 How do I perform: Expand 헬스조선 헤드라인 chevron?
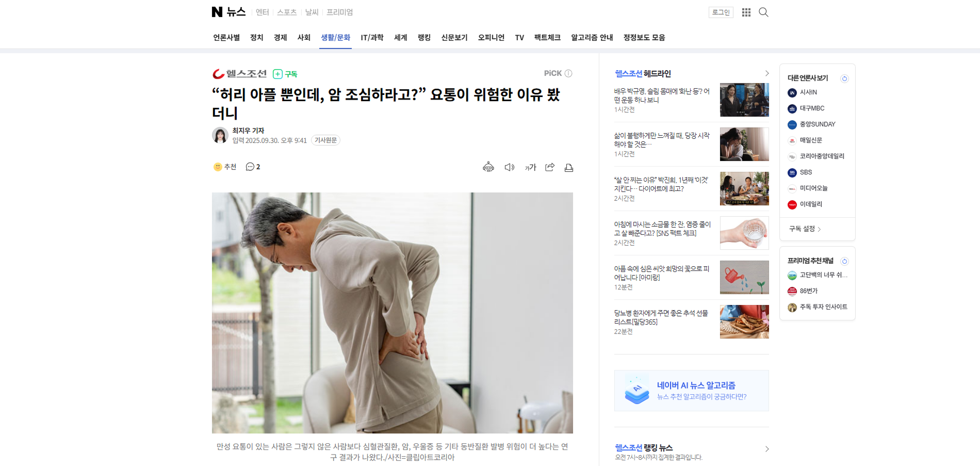(766, 73)
